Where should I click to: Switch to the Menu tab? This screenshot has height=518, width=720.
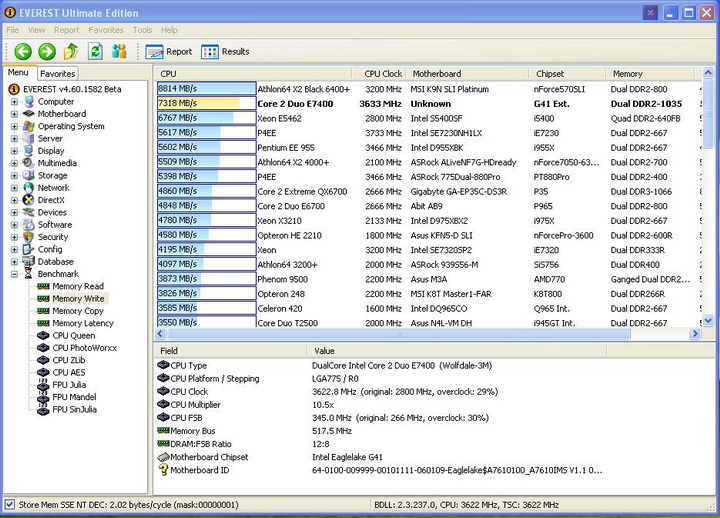(x=18, y=73)
